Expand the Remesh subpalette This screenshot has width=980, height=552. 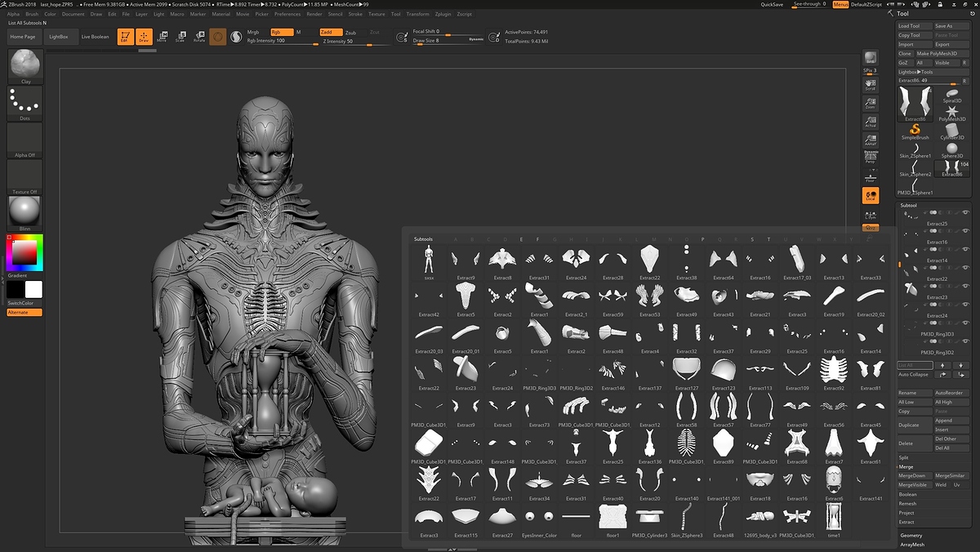point(907,504)
